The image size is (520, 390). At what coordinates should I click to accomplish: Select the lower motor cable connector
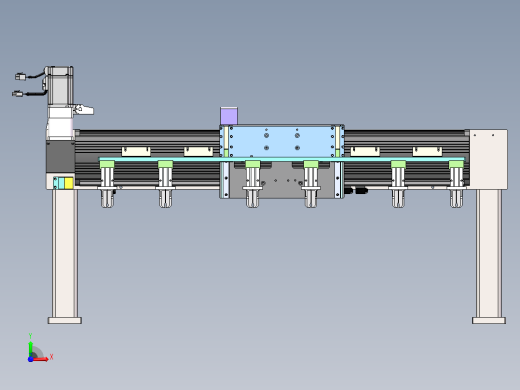(18, 94)
